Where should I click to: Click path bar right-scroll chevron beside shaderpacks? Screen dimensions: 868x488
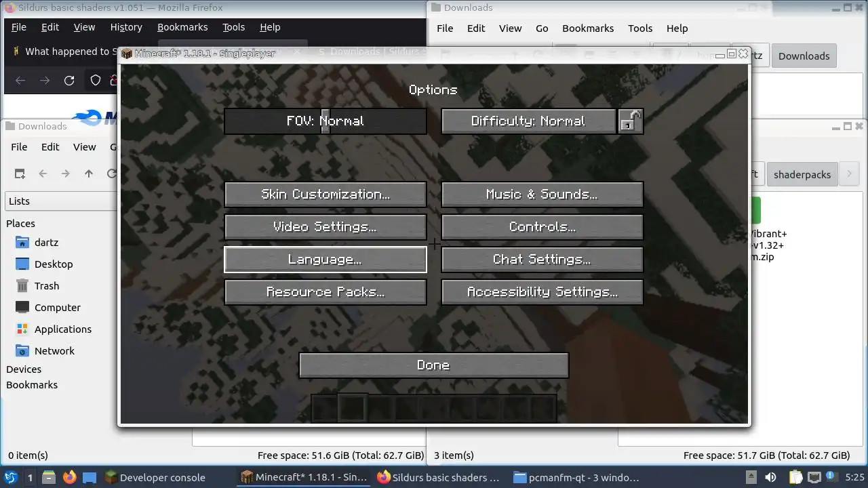point(849,174)
